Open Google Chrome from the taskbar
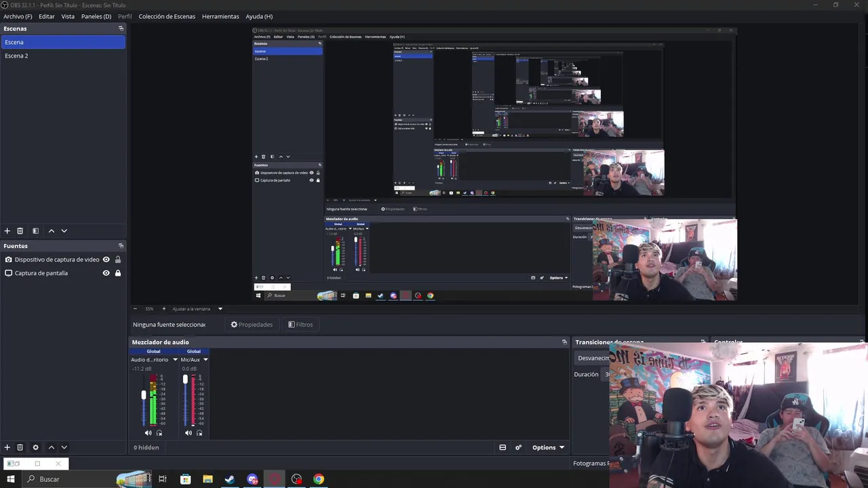This screenshot has height=488, width=868. click(319, 479)
